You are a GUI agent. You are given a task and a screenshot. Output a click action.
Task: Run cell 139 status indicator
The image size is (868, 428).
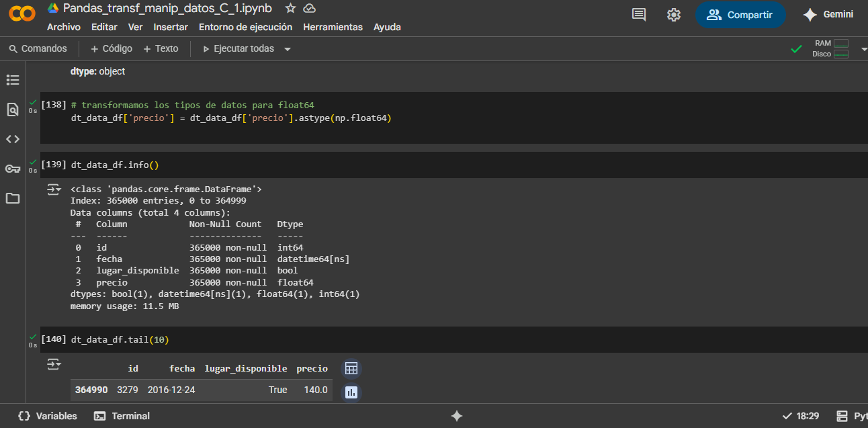click(x=32, y=165)
